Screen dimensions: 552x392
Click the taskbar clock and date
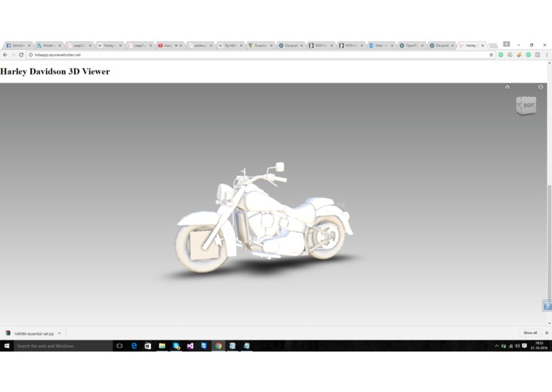point(539,346)
